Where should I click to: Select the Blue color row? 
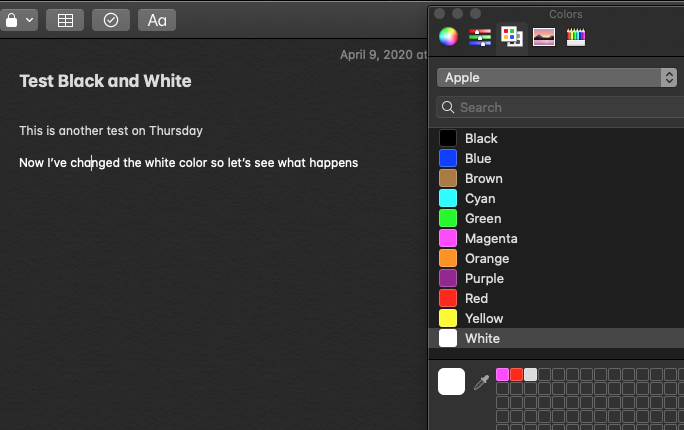pos(556,158)
